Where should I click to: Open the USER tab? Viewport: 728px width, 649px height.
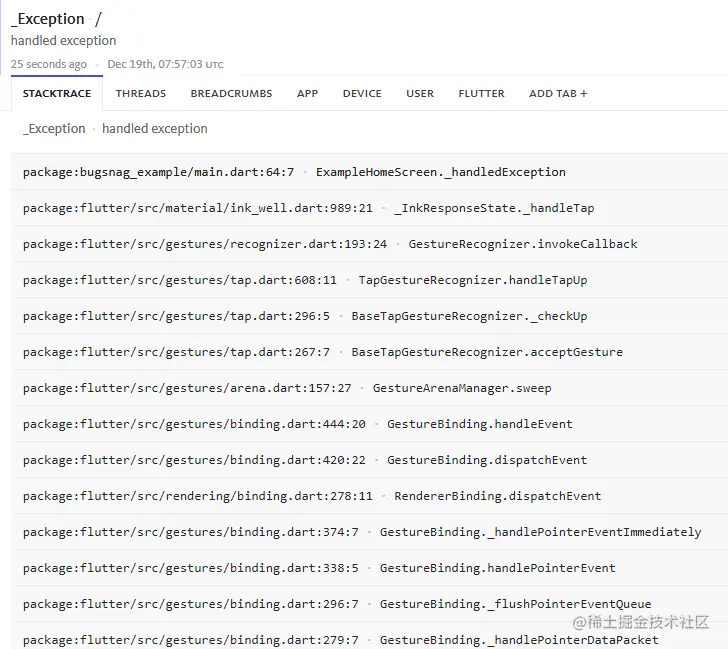[420, 93]
